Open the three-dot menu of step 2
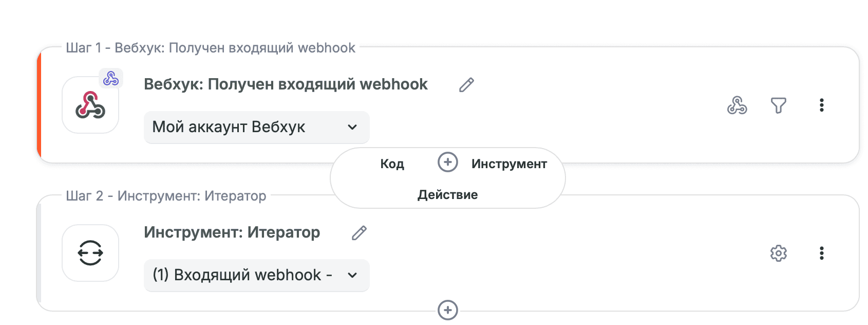 [x=822, y=253]
